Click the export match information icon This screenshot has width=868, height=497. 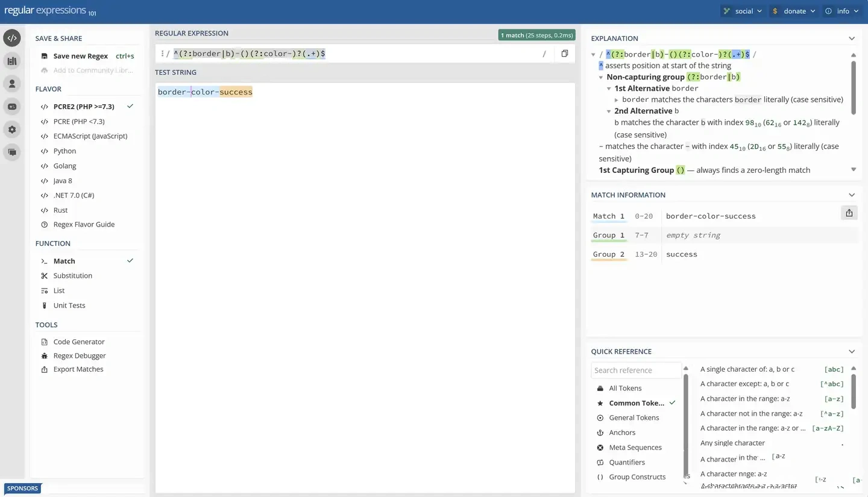pos(849,213)
